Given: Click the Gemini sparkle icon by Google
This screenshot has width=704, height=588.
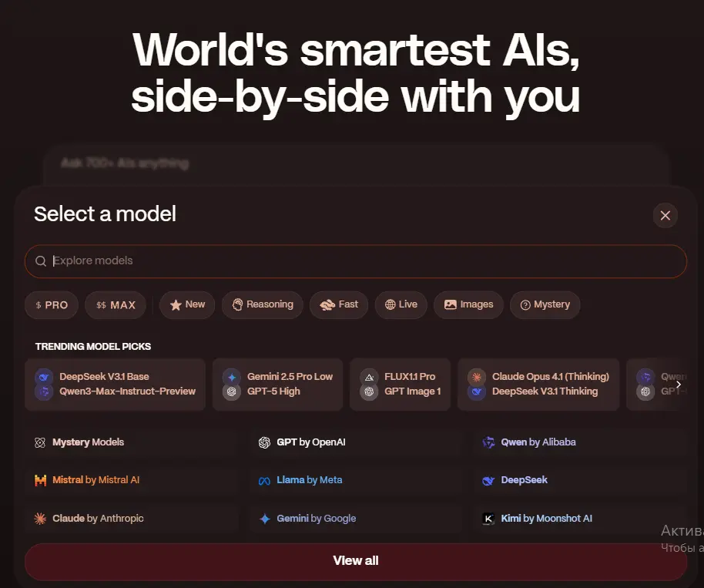Looking at the screenshot, I should [x=265, y=519].
